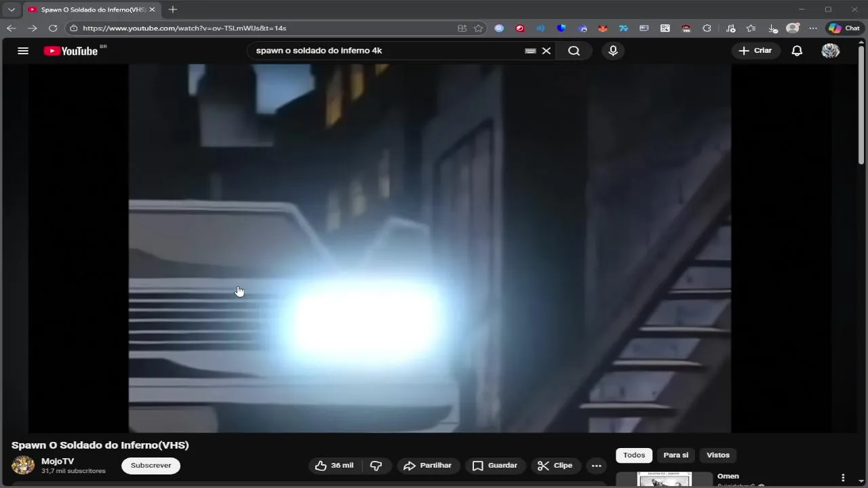The image size is (868, 488).
Task: Click the Criar button
Action: 755,51
